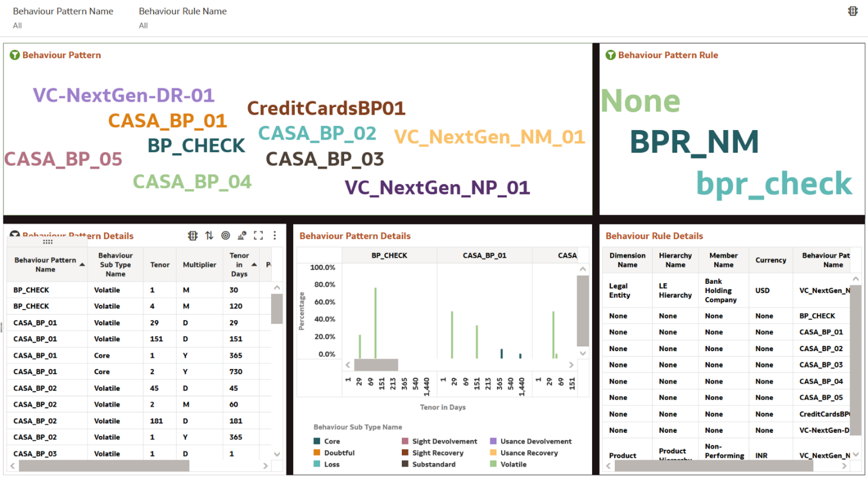Click the Loss legend color swatch

click(317, 464)
